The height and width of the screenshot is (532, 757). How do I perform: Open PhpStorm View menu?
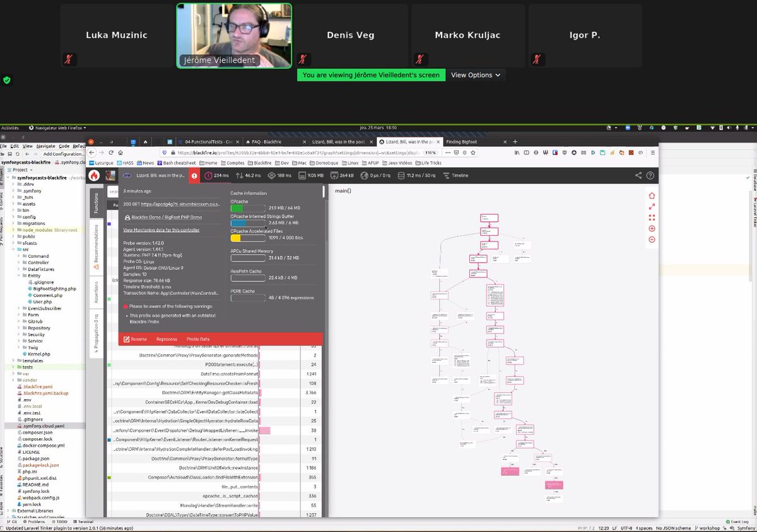[x=27, y=146]
